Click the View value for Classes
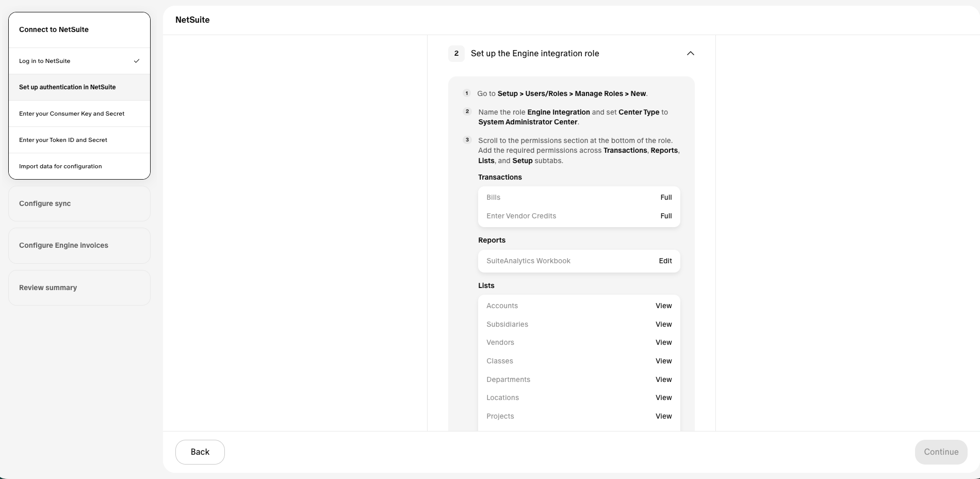980x479 pixels. (664, 361)
